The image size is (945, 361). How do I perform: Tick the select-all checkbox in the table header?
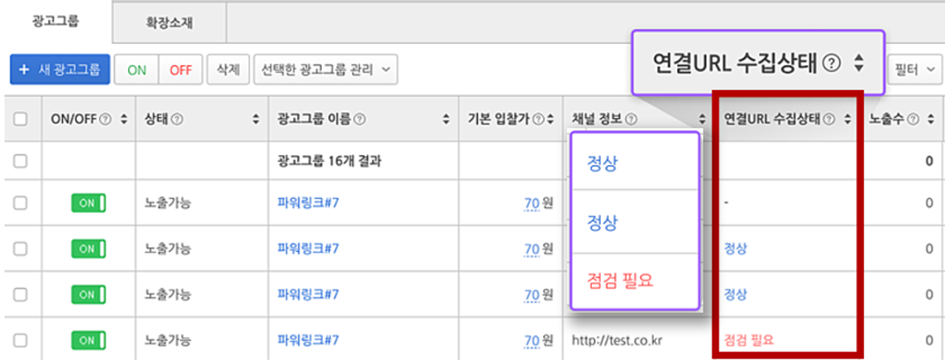(20, 119)
